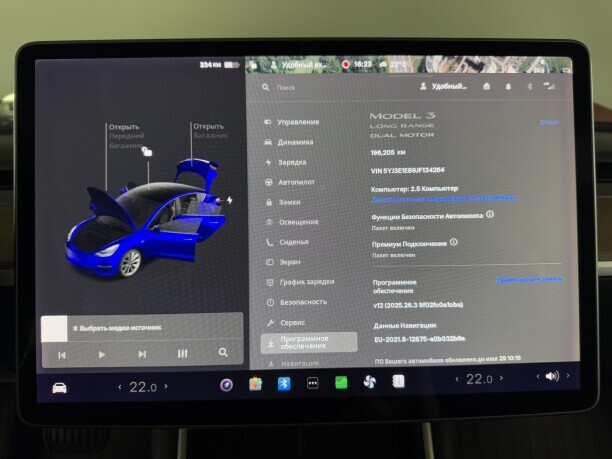Tap driver temperature value 22.0

click(x=143, y=387)
